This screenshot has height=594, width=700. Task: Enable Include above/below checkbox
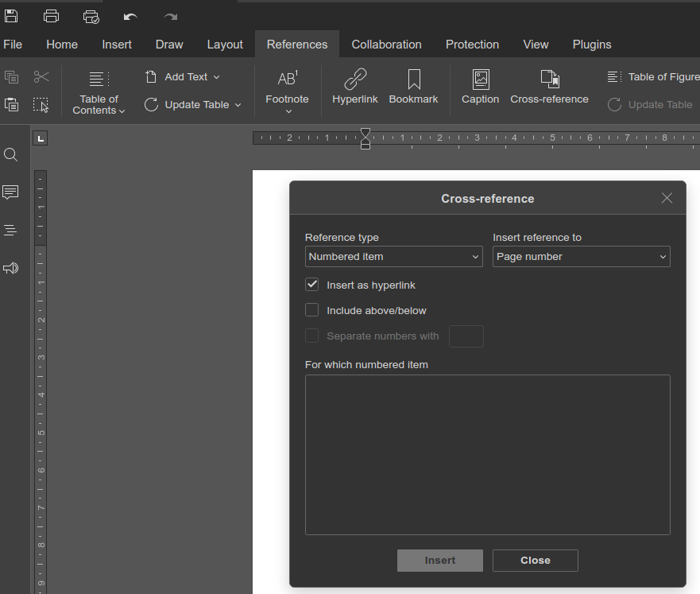[312, 310]
